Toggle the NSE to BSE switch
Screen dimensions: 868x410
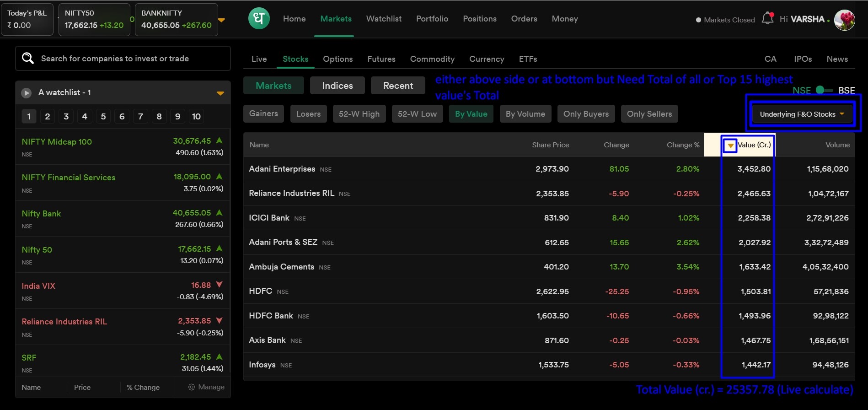coord(824,90)
